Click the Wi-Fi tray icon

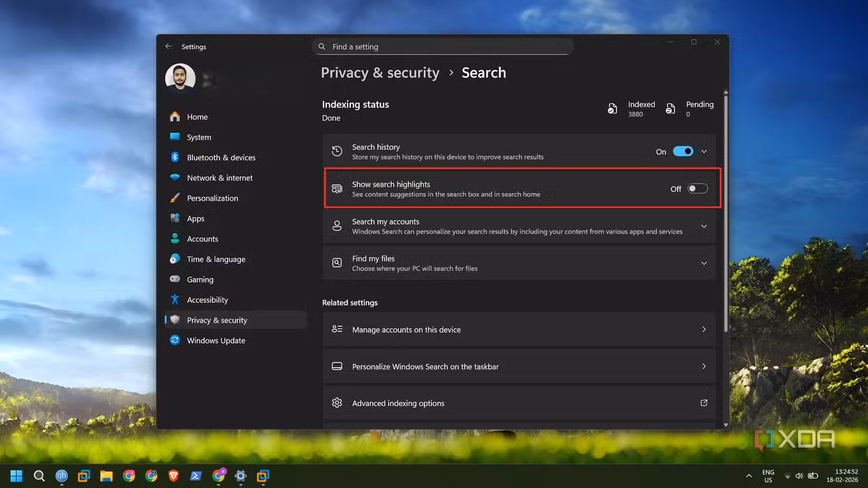click(788, 476)
